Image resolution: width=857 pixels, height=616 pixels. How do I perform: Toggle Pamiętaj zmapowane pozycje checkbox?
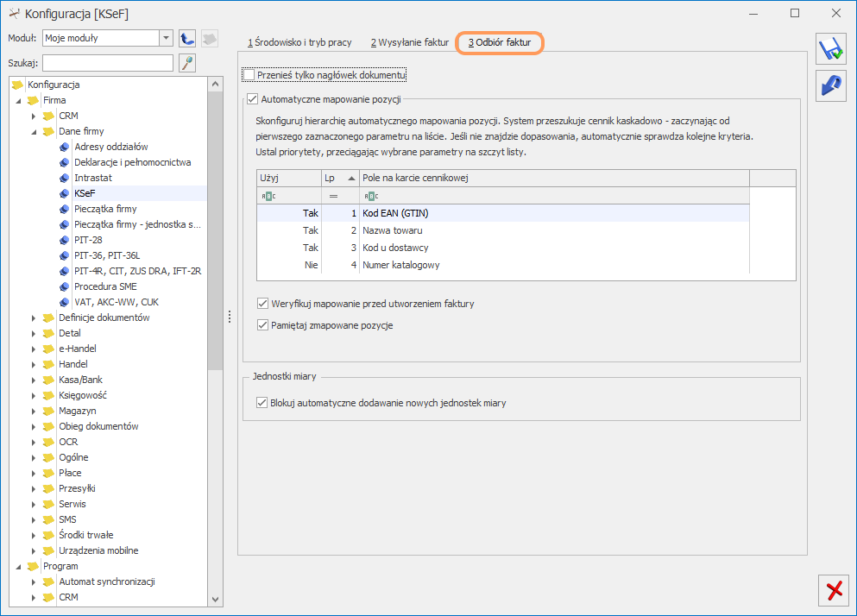coord(263,325)
